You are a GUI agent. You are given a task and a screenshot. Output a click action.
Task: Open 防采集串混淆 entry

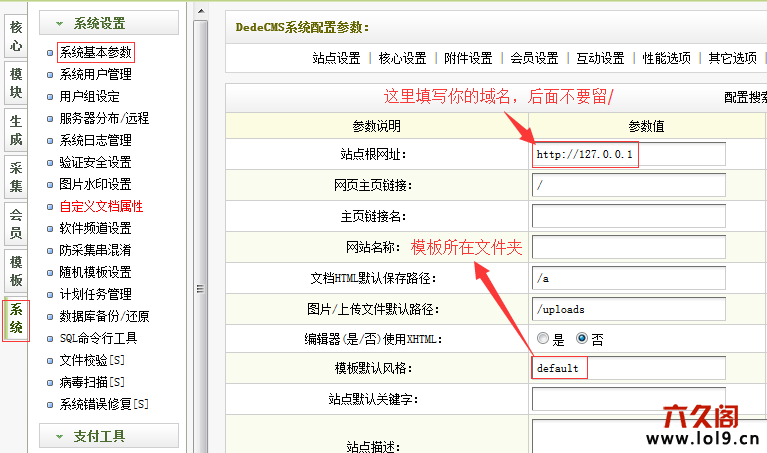96,250
